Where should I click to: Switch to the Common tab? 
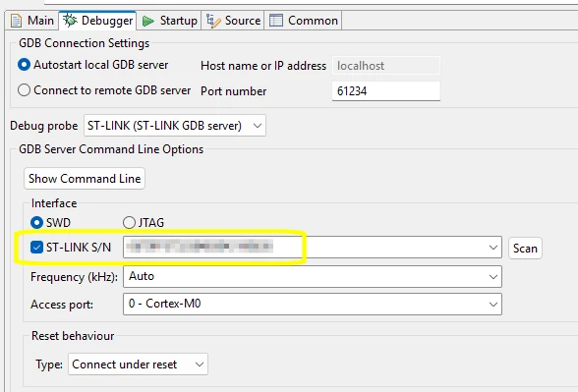(304, 21)
